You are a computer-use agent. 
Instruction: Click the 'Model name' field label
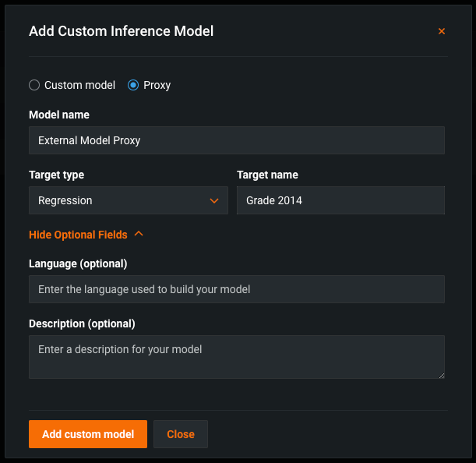pos(59,115)
